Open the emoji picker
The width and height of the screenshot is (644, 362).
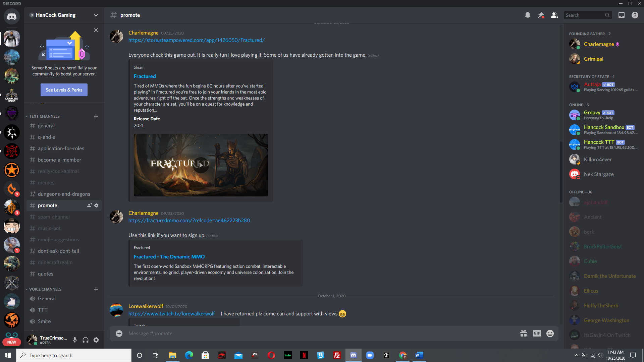click(x=550, y=333)
